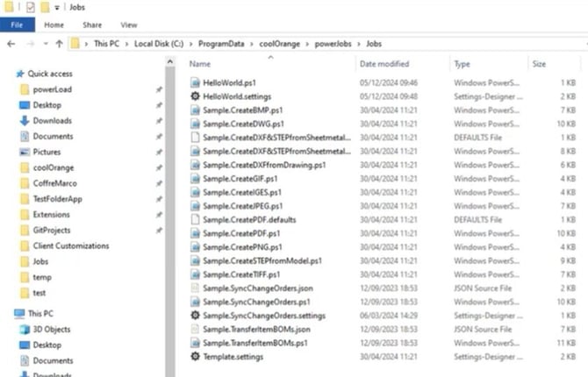Click Sample.CreatePDF.defaults blank file icon
588x377 pixels.
pyautogui.click(x=195, y=219)
